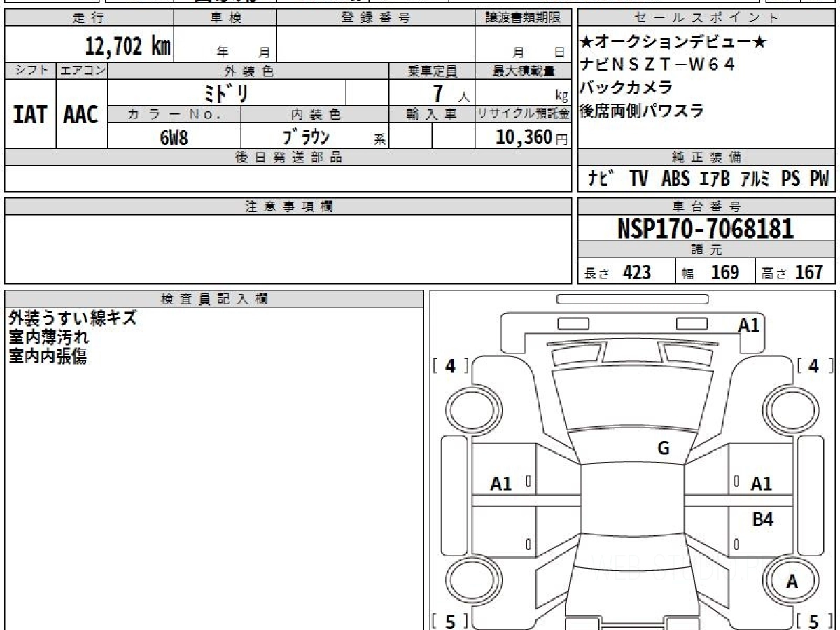Image resolution: width=840 pixels, height=630 pixels.
Task: Select height value 167
Action: (x=809, y=272)
